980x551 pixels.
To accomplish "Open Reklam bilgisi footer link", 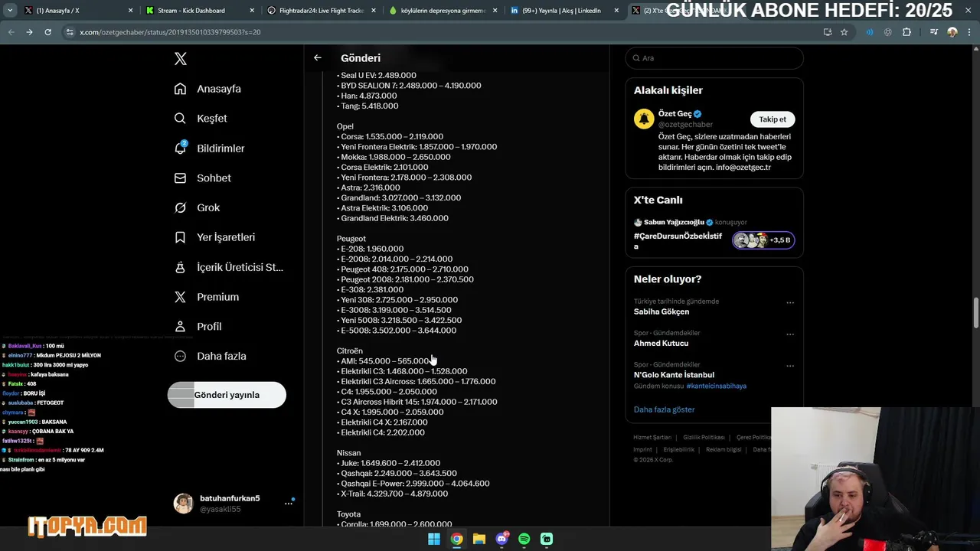I will click(724, 450).
